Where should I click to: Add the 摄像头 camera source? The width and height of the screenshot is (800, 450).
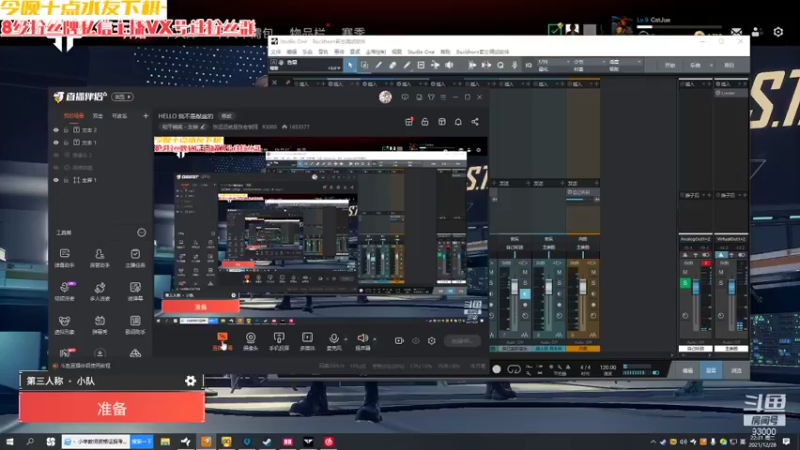coord(251,341)
